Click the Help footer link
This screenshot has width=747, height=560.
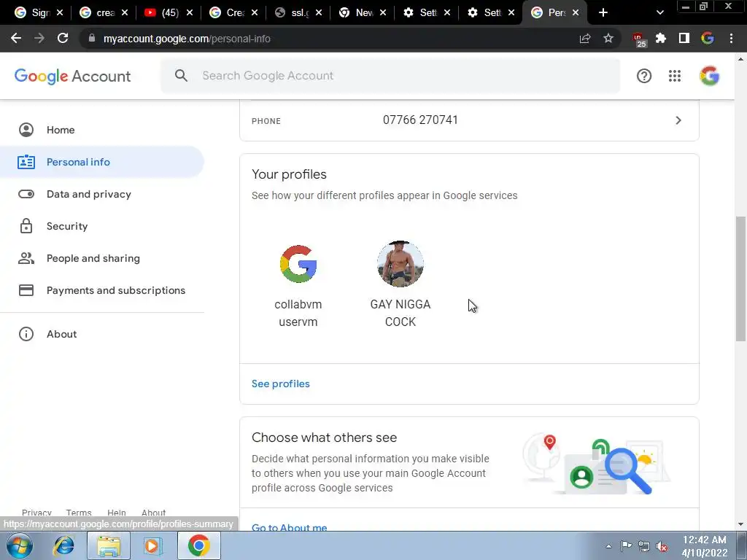[x=116, y=513]
